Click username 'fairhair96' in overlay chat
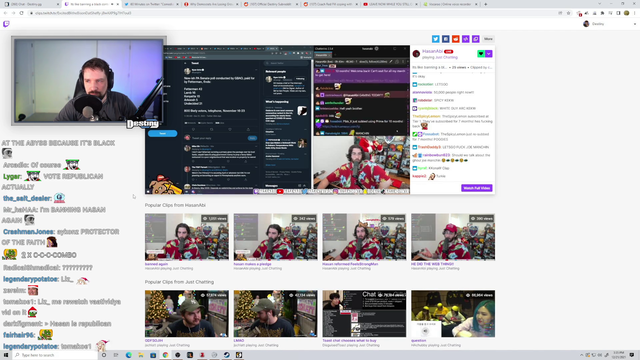 click(19, 335)
